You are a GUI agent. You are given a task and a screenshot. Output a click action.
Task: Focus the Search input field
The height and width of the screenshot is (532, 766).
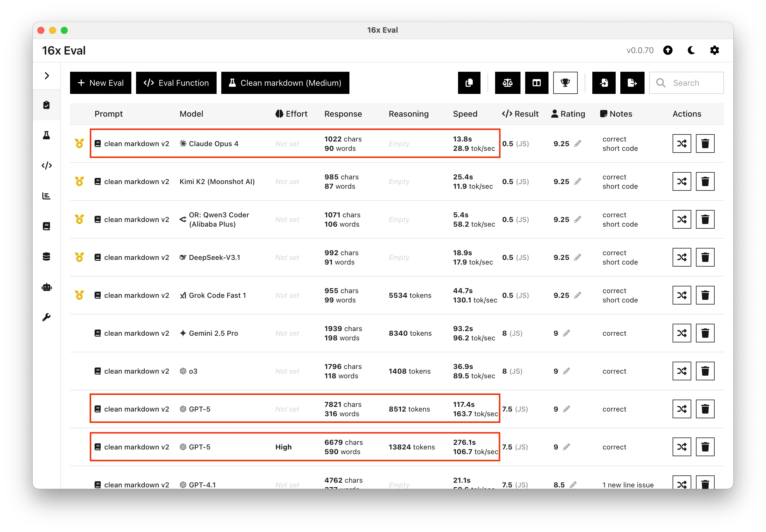click(x=687, y=83)
